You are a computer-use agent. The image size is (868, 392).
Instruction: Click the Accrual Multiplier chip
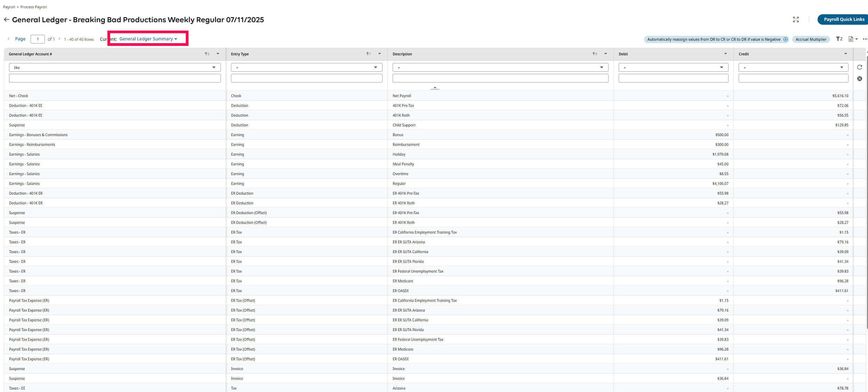[x=811, y=39]
